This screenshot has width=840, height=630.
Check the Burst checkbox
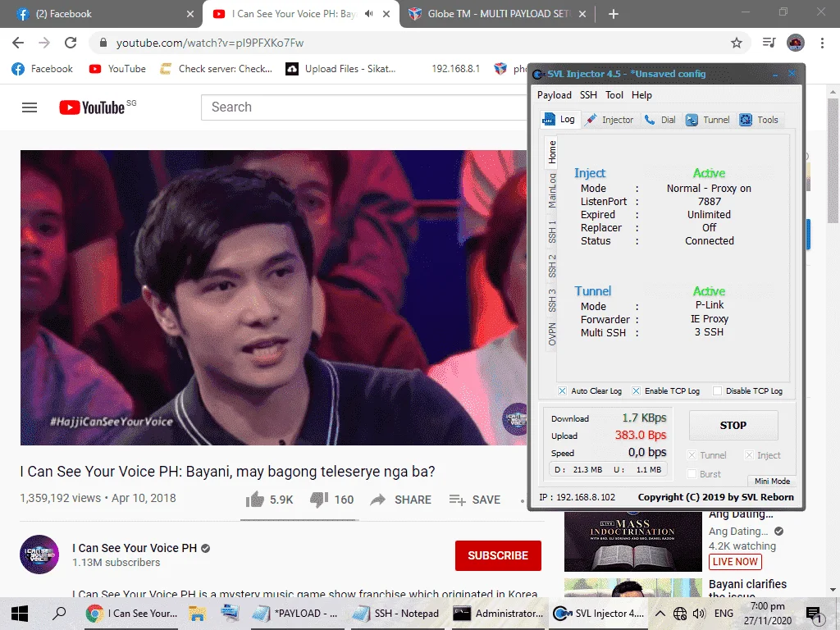tap(692, 474)
